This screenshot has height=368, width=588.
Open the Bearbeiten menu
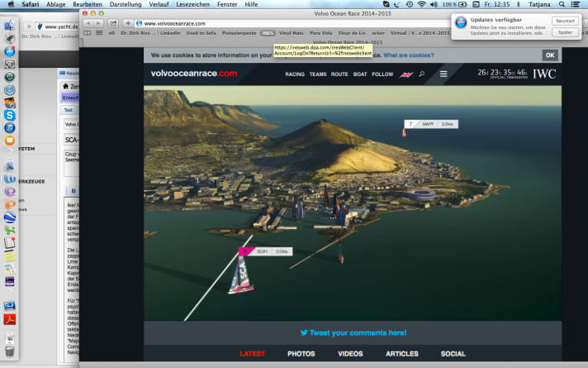[88, 4]
